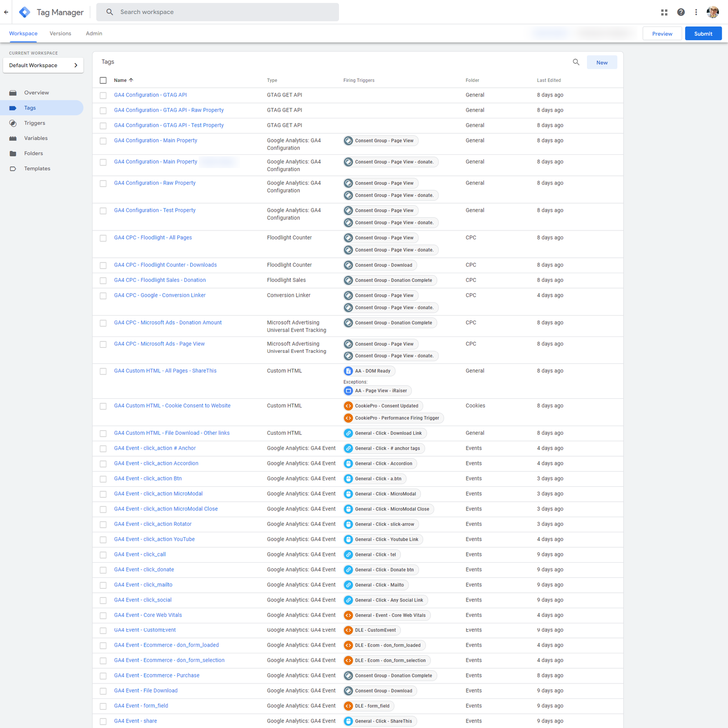This screenshot has height=728, width=728.
Task: Open the help question mark icon
Action: (x=681, y=12)
